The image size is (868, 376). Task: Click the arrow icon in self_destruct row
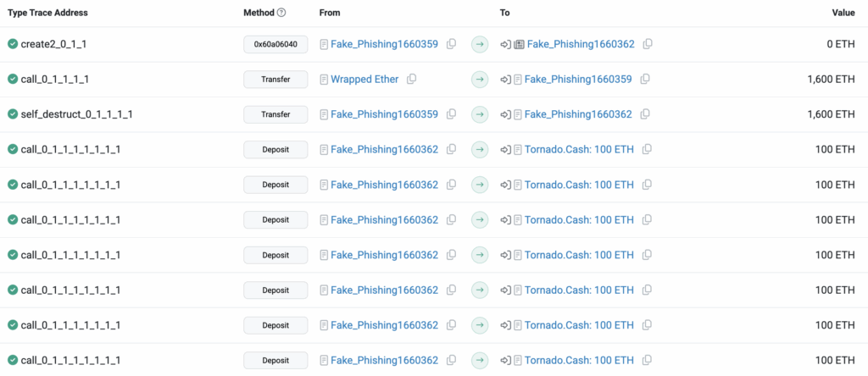click(x=480, y=114)
